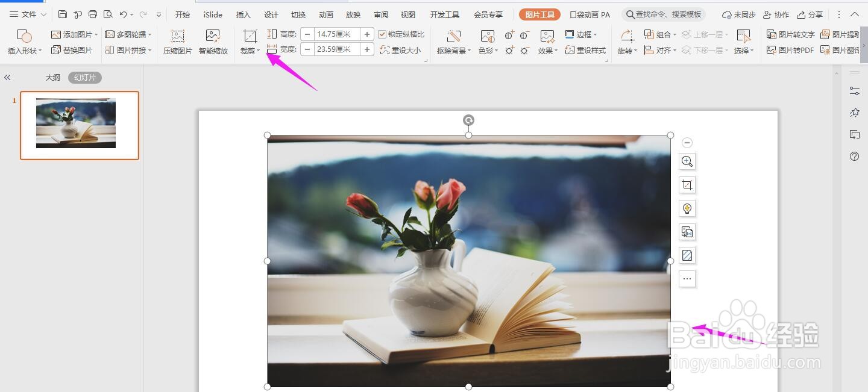Click the Print icon in quick access toolbar

(93, 14)
